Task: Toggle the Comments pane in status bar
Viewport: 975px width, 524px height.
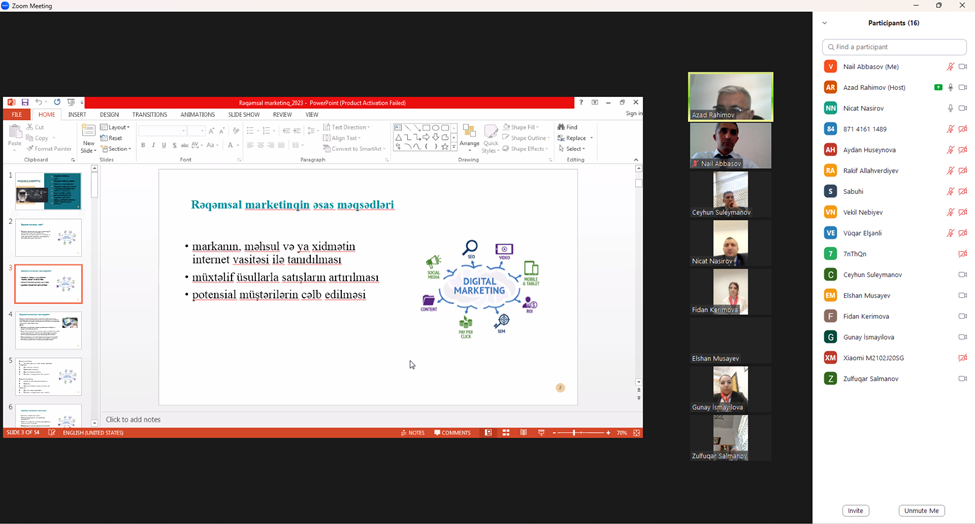Action: 452,433
